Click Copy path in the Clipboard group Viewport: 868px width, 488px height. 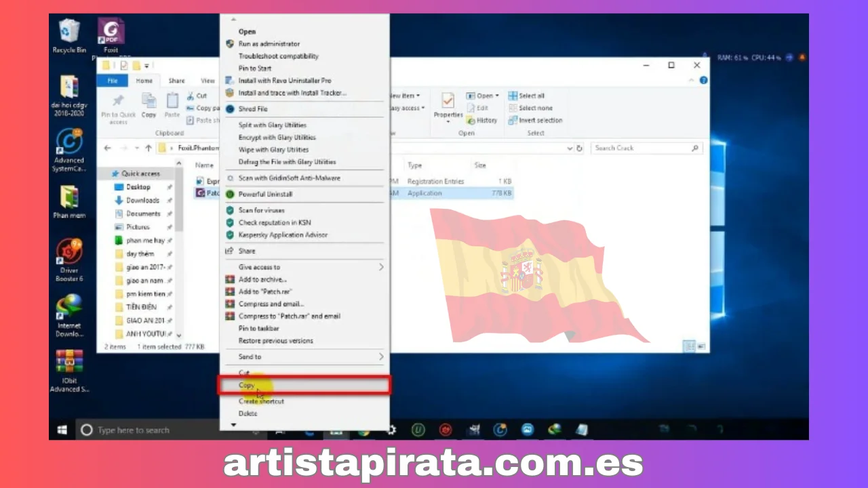coord(203,108)
